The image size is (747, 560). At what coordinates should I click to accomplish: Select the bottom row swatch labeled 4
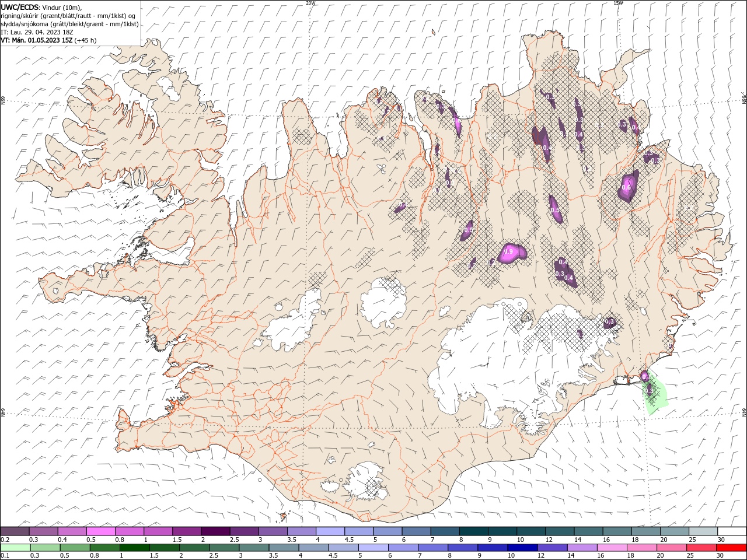coord(313,548)
